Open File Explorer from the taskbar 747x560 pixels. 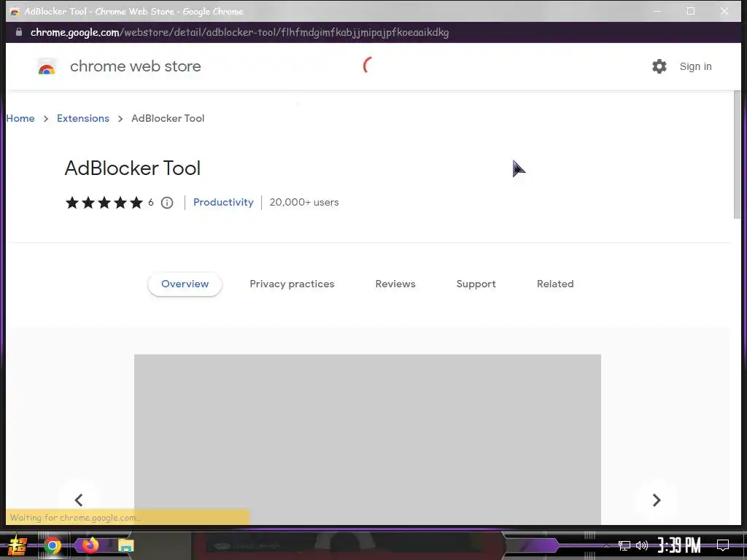pyautogui.click(x=125, y=545)
